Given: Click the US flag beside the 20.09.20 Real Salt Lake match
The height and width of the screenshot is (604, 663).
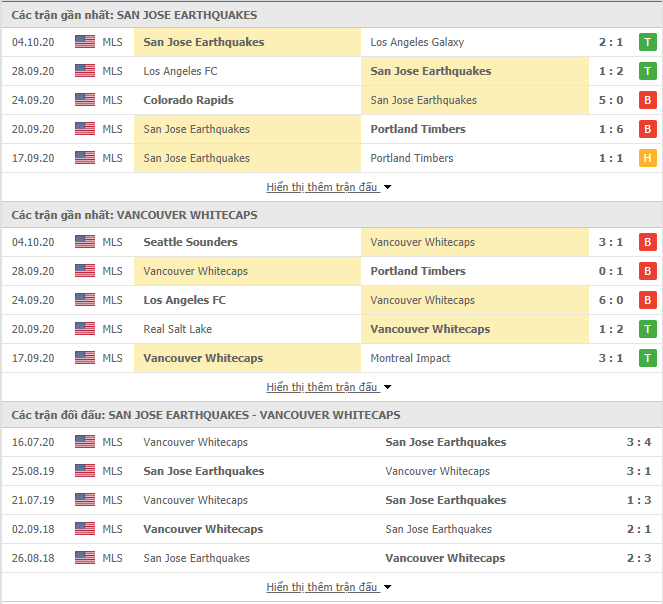Looking at the screenshot, I should tap(85, 329).
